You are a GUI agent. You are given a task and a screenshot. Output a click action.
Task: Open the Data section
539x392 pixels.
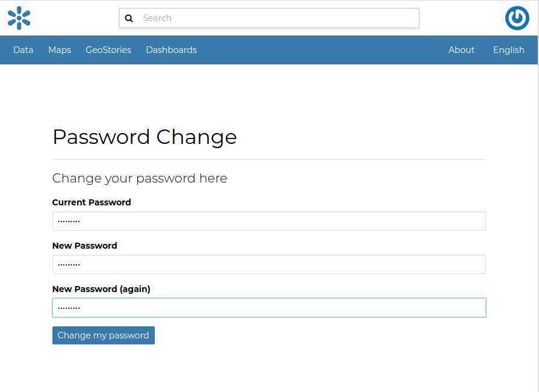tap(23, 50)
